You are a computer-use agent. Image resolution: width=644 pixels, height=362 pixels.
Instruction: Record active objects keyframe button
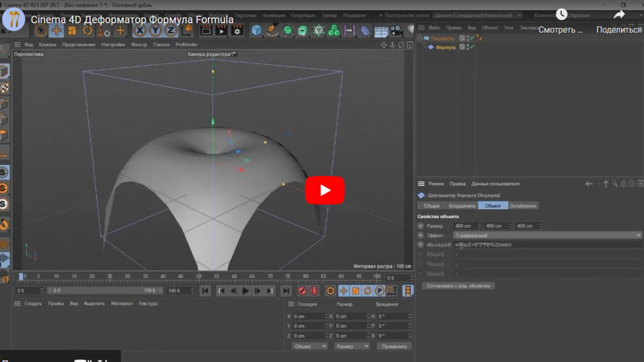[x=302, y=291]
